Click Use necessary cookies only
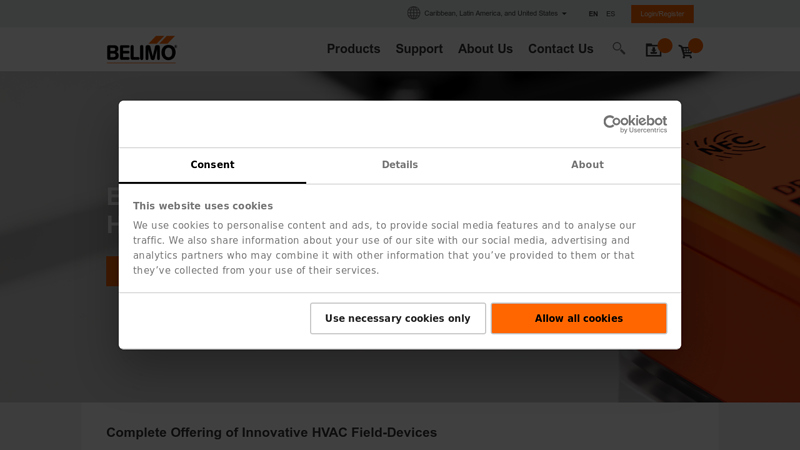Image resolution: width=800 pixels, height=450 pixels. pos(398,319)
